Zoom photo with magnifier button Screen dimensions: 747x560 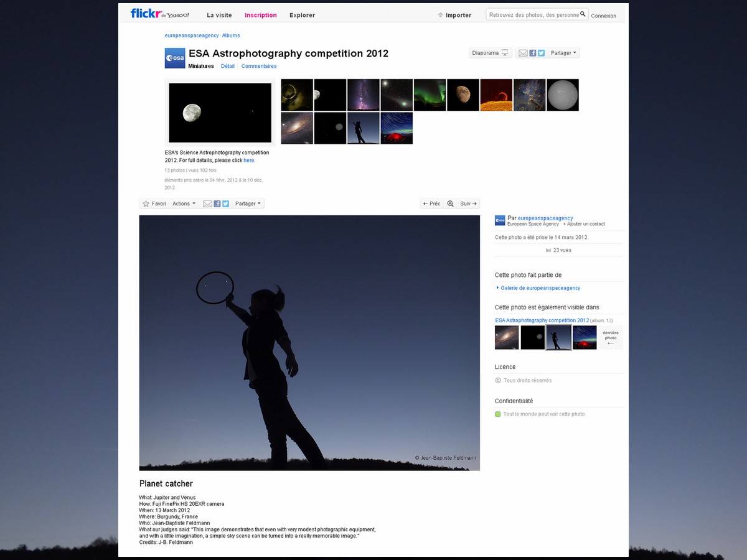[x=450, y=203]
